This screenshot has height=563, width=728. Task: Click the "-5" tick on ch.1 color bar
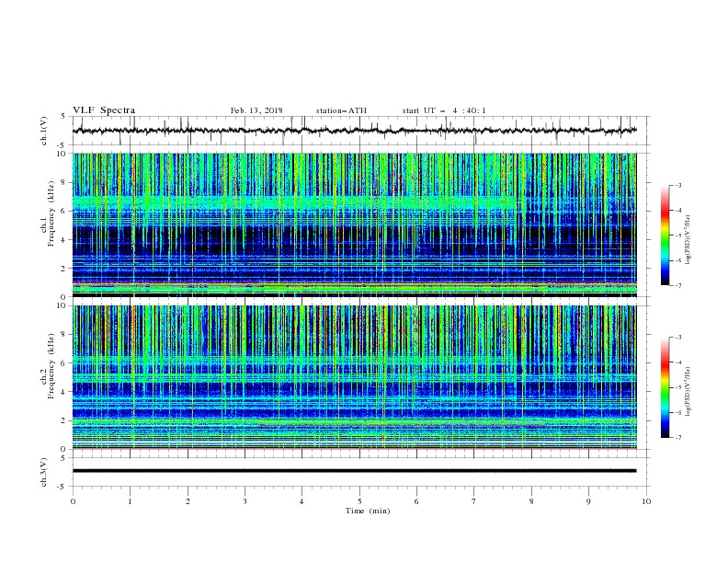point(677,236)
